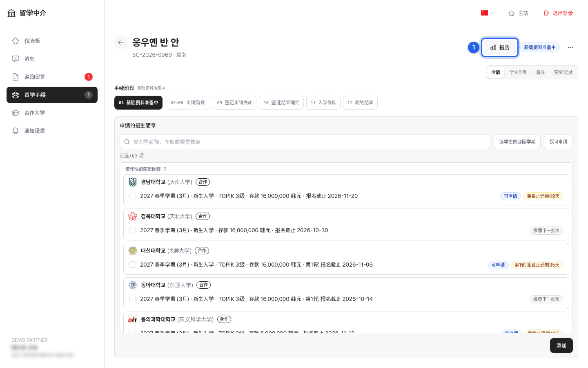The image size is (588, 368).
Task: Click the 添加 button
Action: 561,346
